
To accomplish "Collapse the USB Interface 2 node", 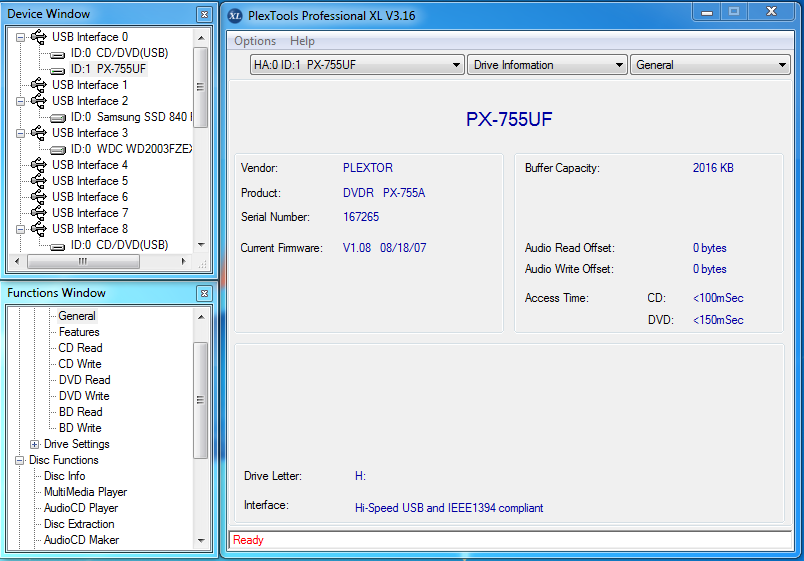I will 20,101.
